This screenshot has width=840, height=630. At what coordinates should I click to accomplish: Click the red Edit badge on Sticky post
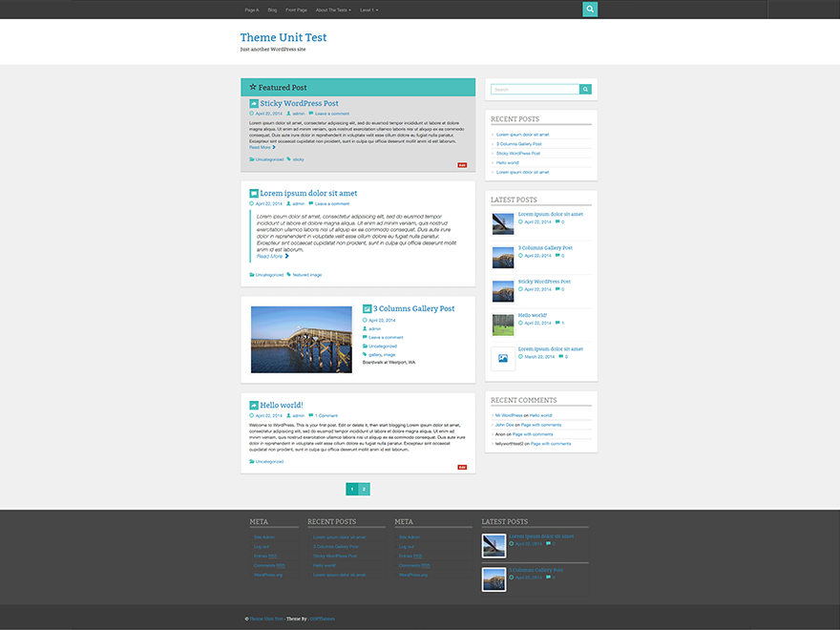pyautogui.click(x=462, y=165)
